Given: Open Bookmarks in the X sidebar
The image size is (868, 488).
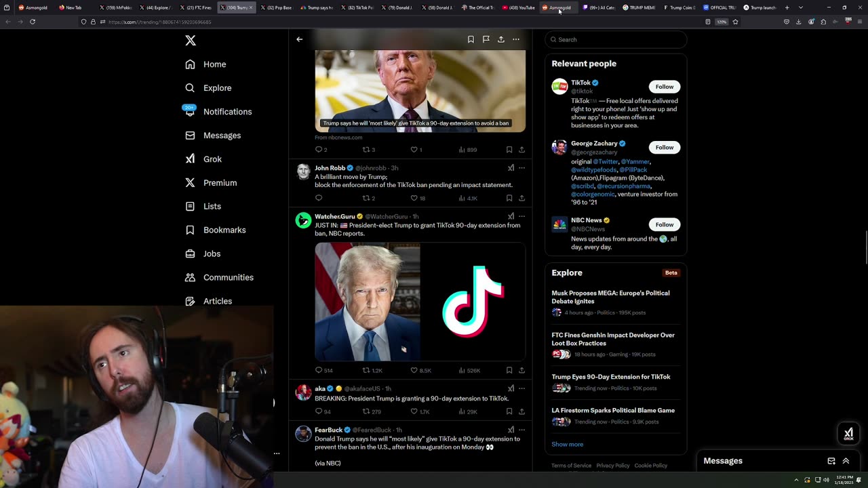Looking at the screenshot, I should click(216, 230).
